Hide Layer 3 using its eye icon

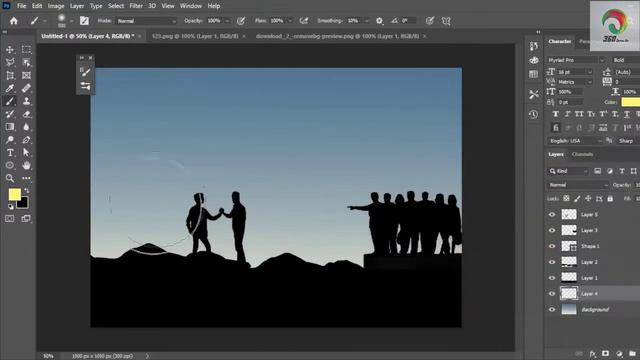click(x=552, y=230)
